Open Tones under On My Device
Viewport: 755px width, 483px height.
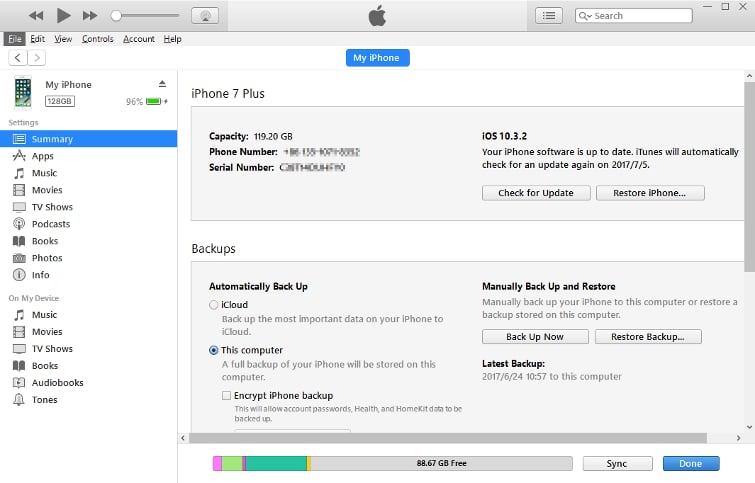45,400
